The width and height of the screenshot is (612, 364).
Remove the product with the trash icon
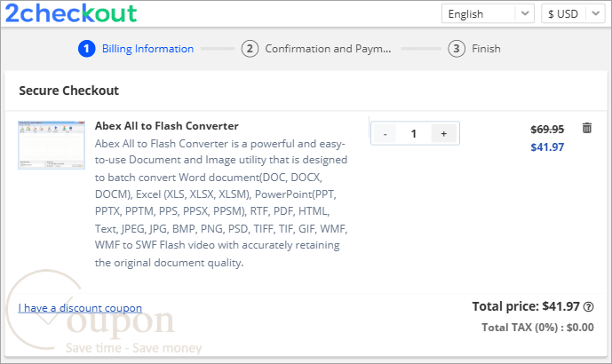coord(586,128)
